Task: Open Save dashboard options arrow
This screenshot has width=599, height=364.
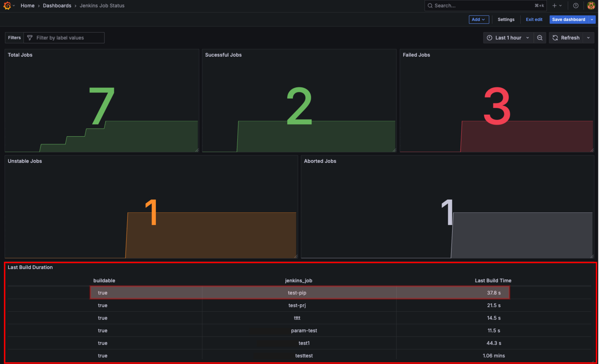Action: (592, 19)
